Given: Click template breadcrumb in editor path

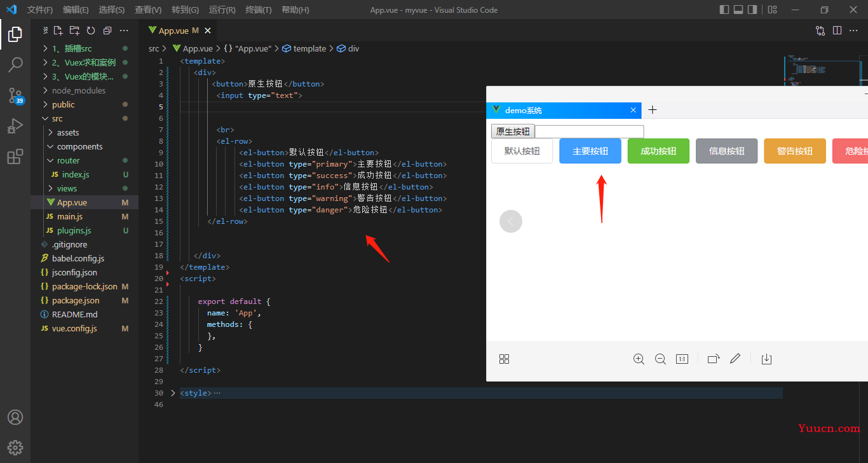Looking at the screenshot, I should 309,48.
